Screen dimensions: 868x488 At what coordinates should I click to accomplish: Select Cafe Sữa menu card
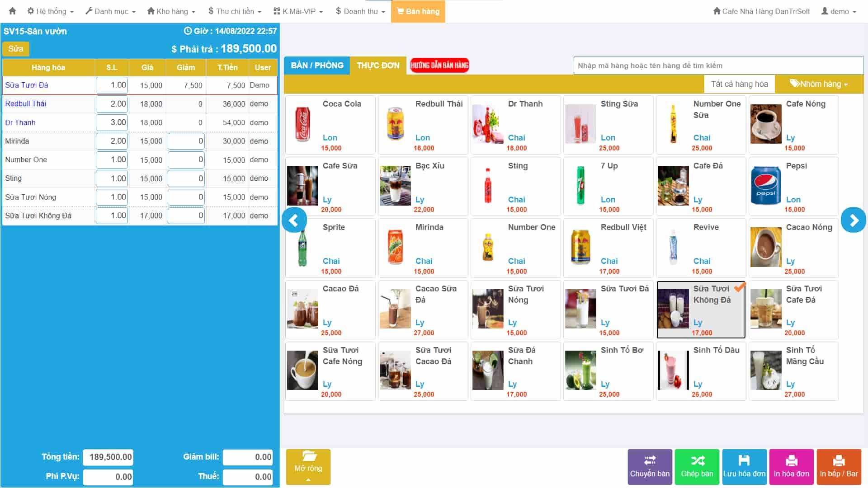[330, 187]
